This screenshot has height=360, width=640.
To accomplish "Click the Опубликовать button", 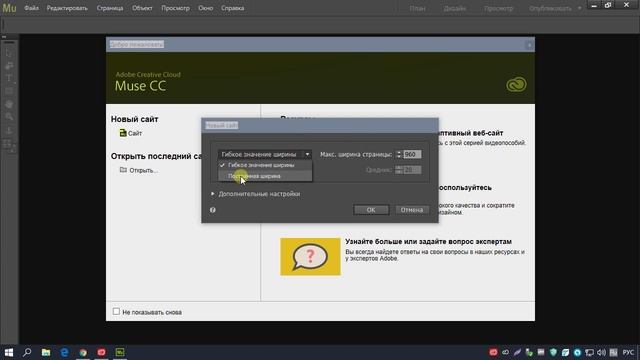I will [x=550, y=9].
